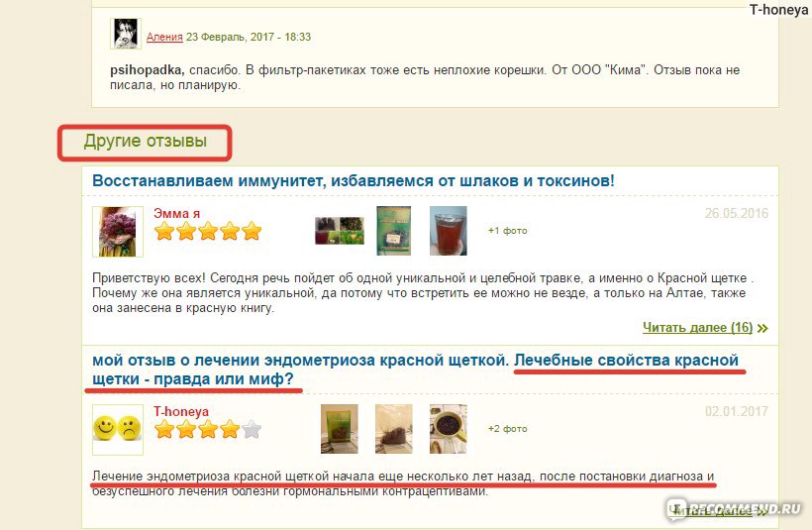Open the dried herb bag photo
The image size is (812, 530).
[x=393, y=429]
